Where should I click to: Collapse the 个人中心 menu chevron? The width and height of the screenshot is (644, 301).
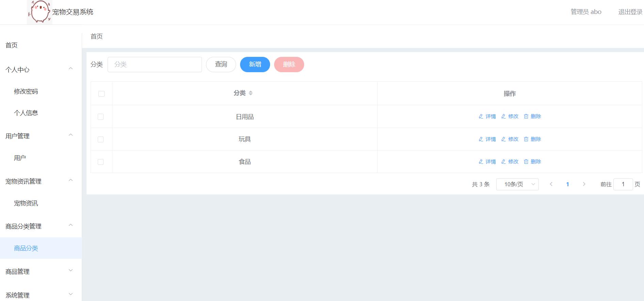click(x=71, y=69)
